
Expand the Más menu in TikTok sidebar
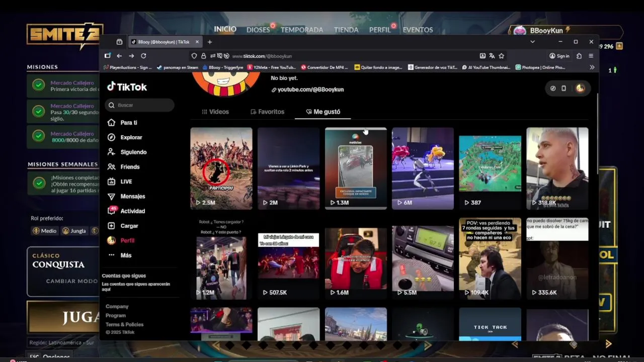(x=120, y=255)
